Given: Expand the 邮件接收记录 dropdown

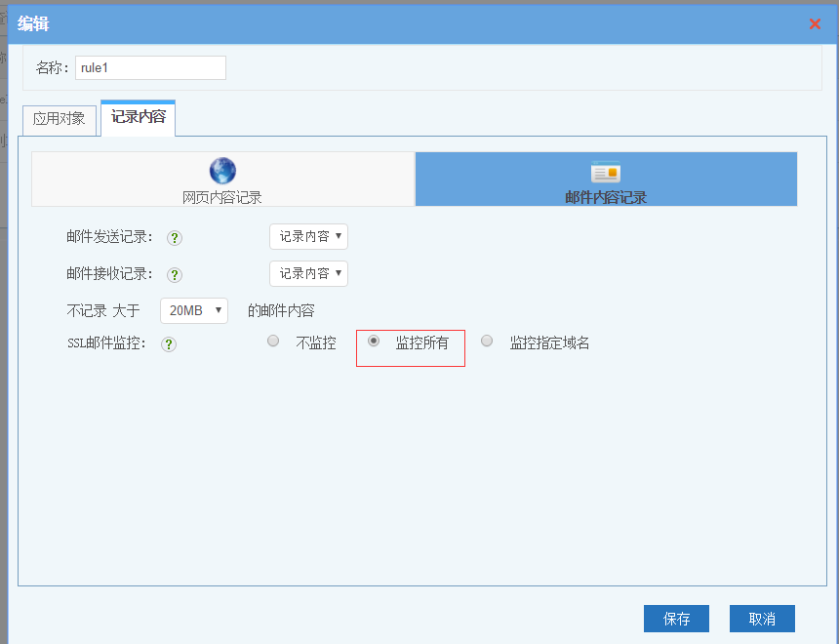Looking at the screenshot, I should (308, 273).
